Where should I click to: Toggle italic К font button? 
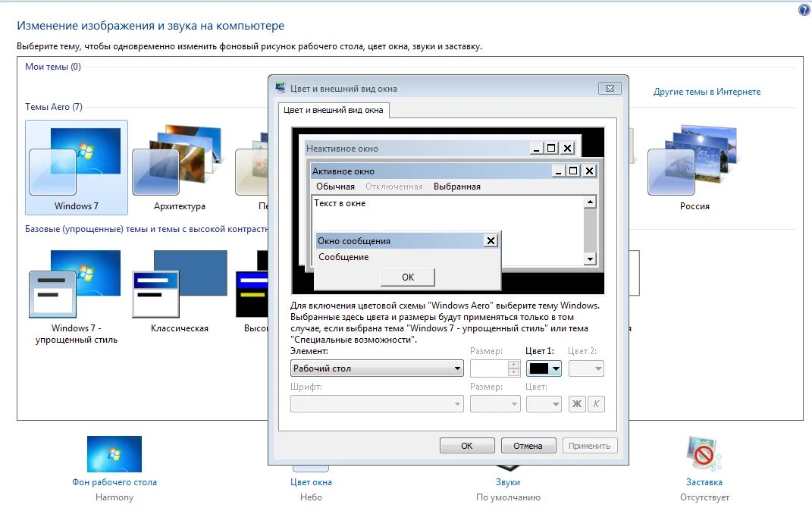(596, 404)
